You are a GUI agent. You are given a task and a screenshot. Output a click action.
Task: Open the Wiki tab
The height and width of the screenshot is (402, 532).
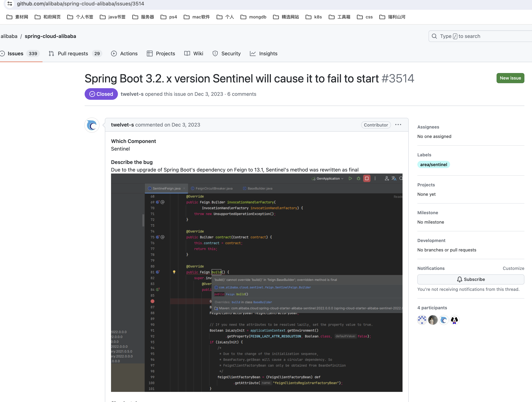point(194,53)
